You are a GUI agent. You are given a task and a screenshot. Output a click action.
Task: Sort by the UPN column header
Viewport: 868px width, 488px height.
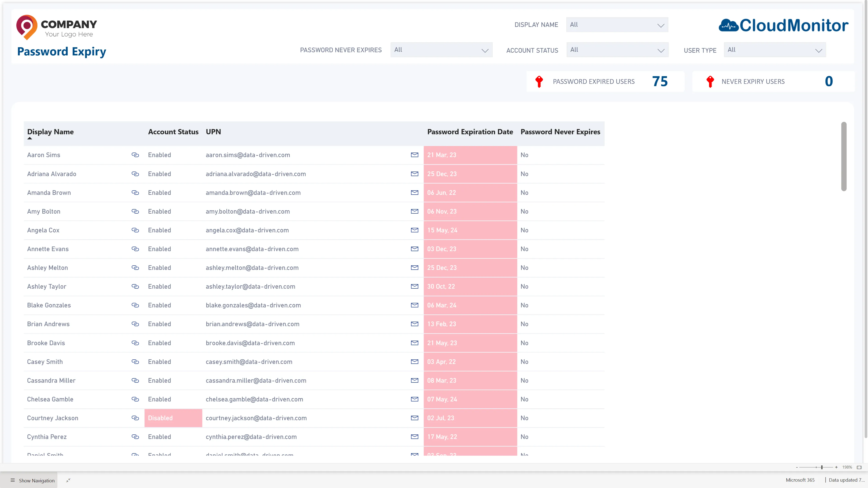(x=213, y=132)
